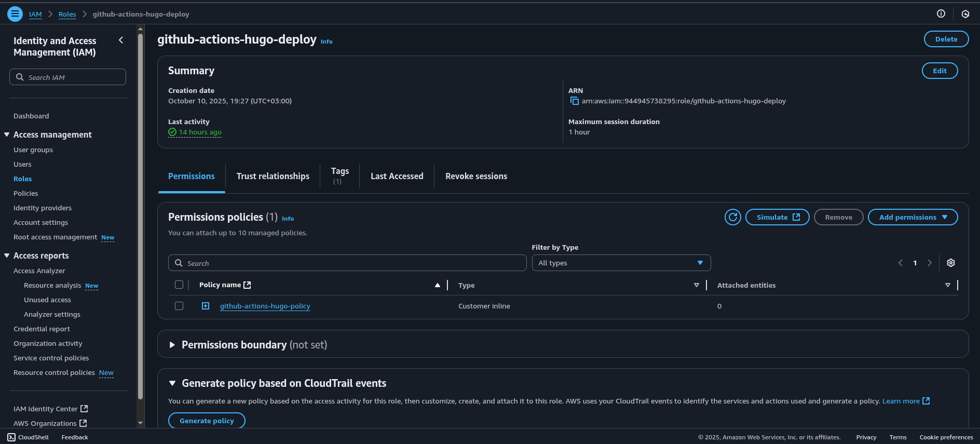980x444 pixels.
Task: Open User groups in the sidebar
Action: click(x=33, y=150)
